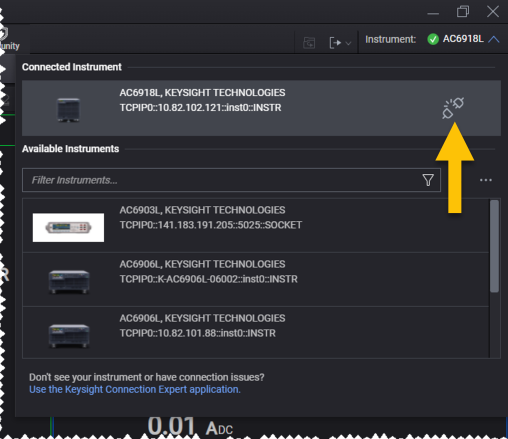Click the first AC6906L device image
508x439 pixels.
[69, 282]
